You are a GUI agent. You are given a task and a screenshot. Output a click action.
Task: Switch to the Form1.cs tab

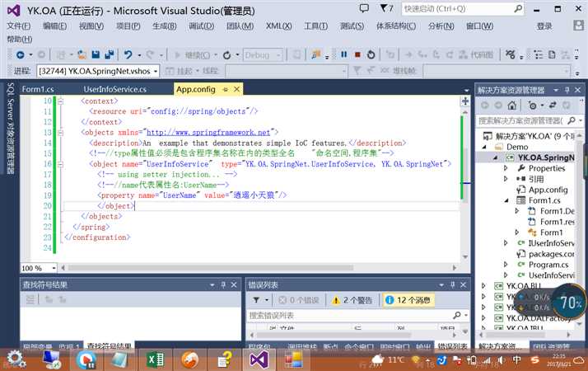tap(38, 89)
